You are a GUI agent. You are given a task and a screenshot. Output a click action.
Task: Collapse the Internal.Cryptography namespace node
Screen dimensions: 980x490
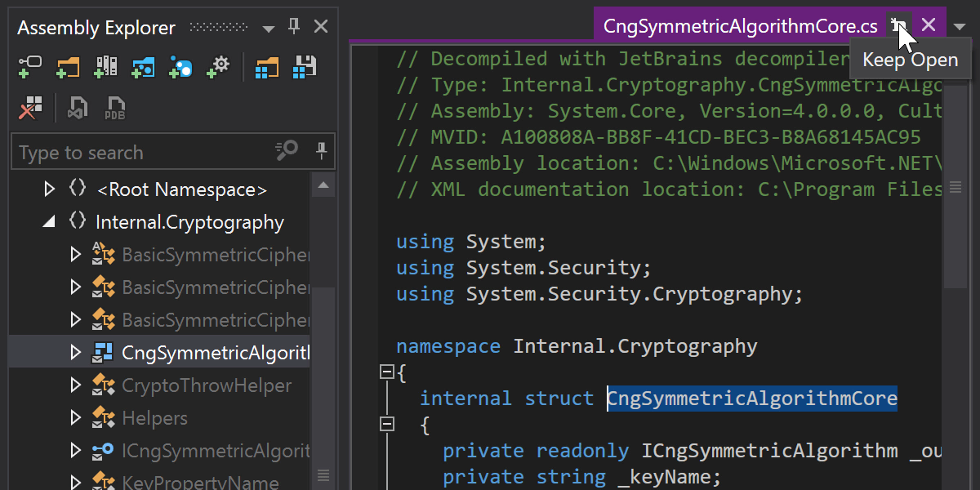pyautogui.click(x=50, y=222)
